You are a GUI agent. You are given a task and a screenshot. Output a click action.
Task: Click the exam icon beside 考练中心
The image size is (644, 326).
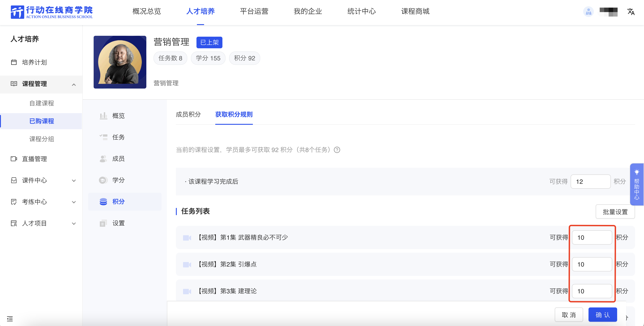click(x=14, y=202)
